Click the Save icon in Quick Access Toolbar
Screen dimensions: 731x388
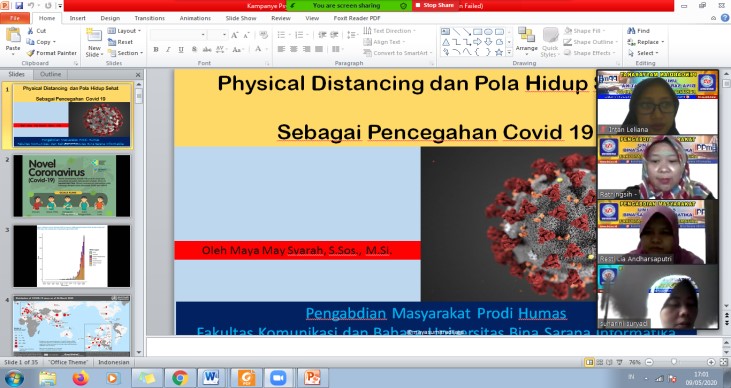19,6
